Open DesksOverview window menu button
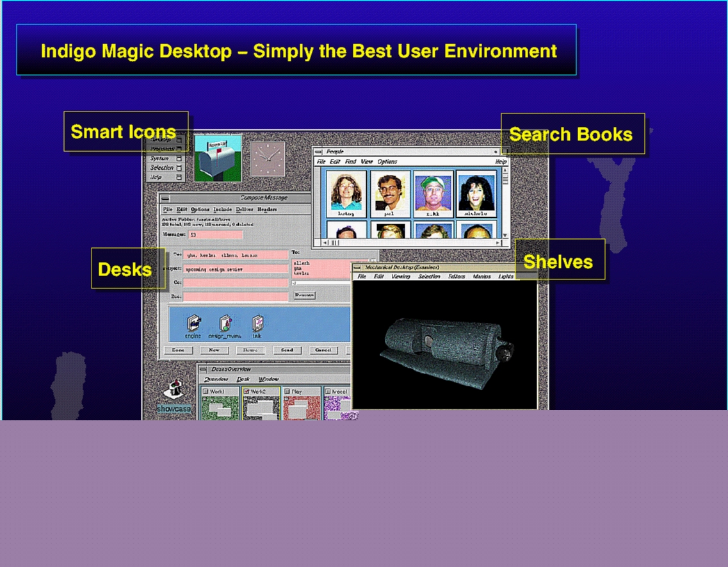The image size is (728, 567). (204, 369)
